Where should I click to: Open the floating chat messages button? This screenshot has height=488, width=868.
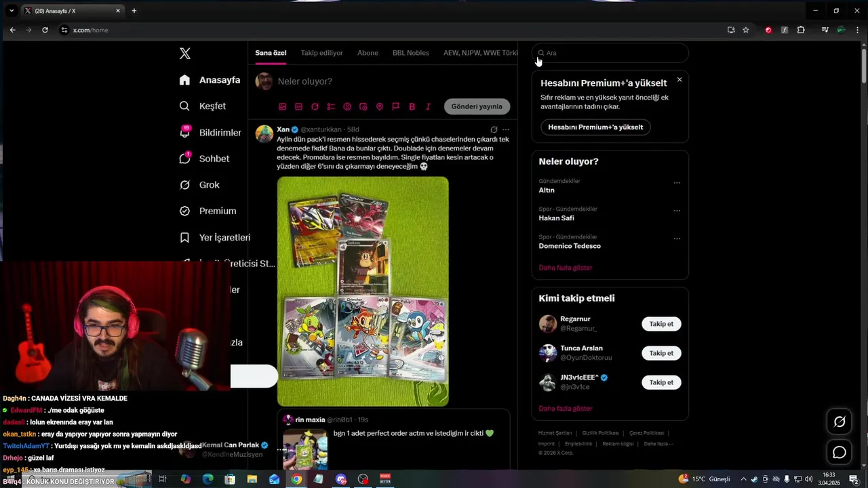[840, 452]
